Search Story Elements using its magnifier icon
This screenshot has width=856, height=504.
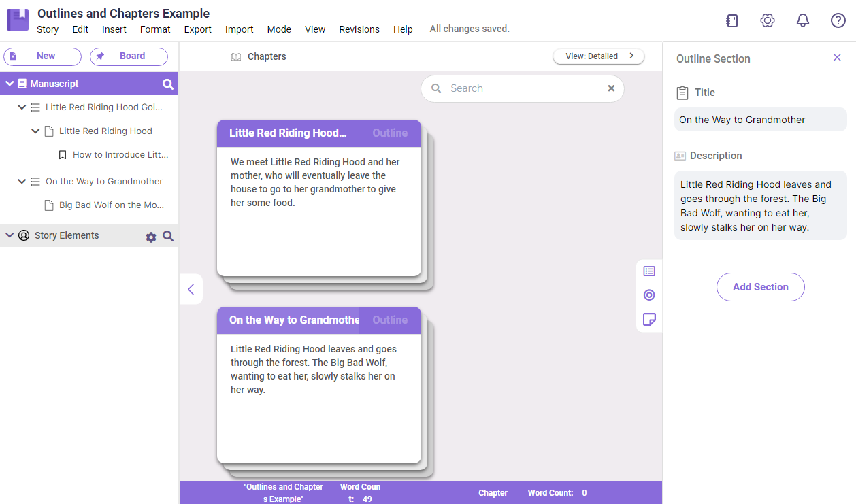[167, 235]
